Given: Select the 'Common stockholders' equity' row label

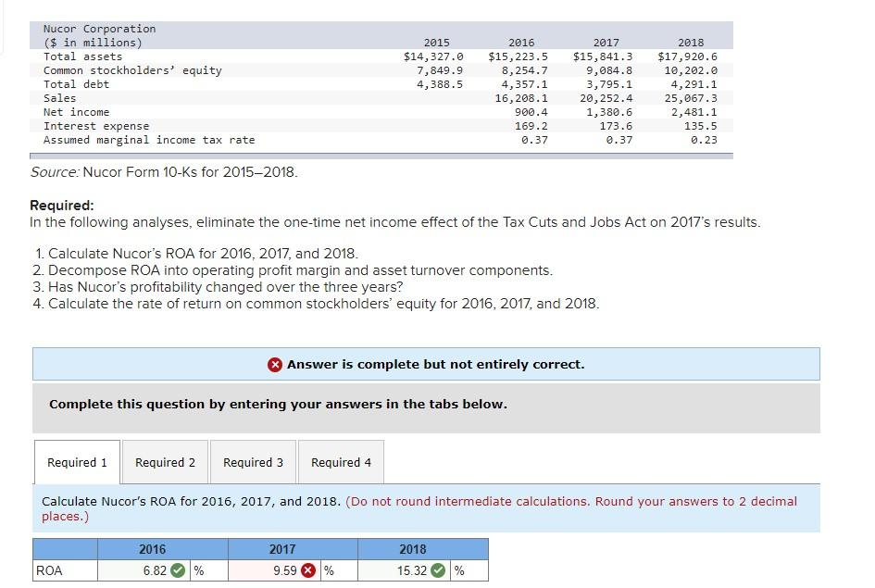Looking at the screenshot, I should [x=132, y=70].
